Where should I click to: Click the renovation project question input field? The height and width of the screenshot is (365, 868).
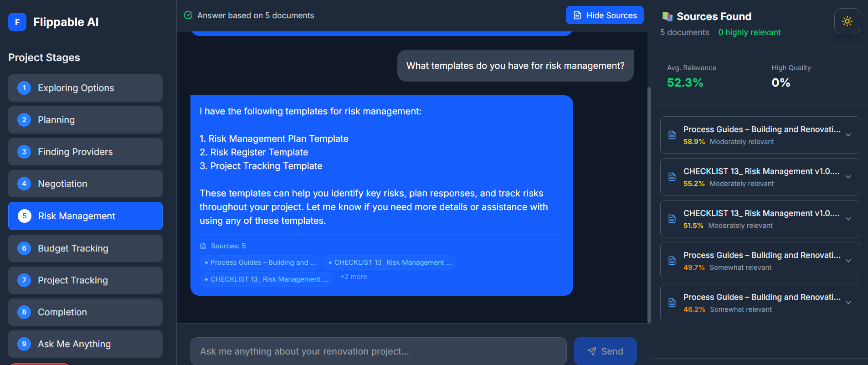tap(378, 351)
